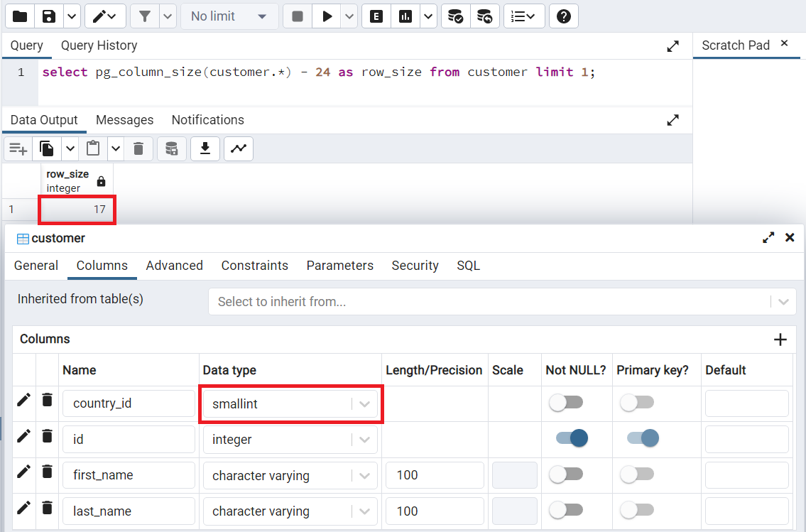
Task: Download results as CSV
Action: coord(205,149)
